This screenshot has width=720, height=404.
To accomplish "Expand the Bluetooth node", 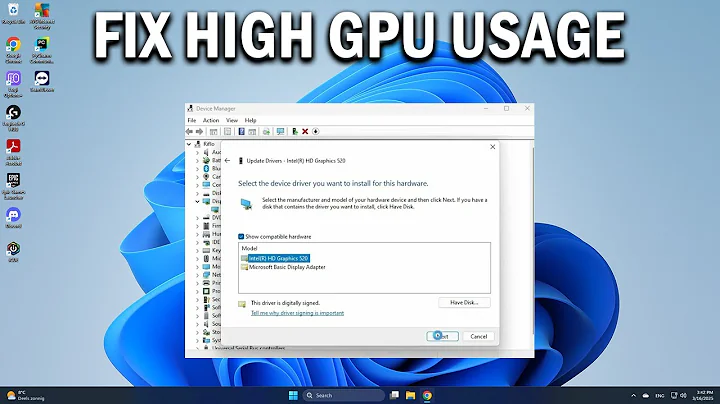I will tap(197, 169).
